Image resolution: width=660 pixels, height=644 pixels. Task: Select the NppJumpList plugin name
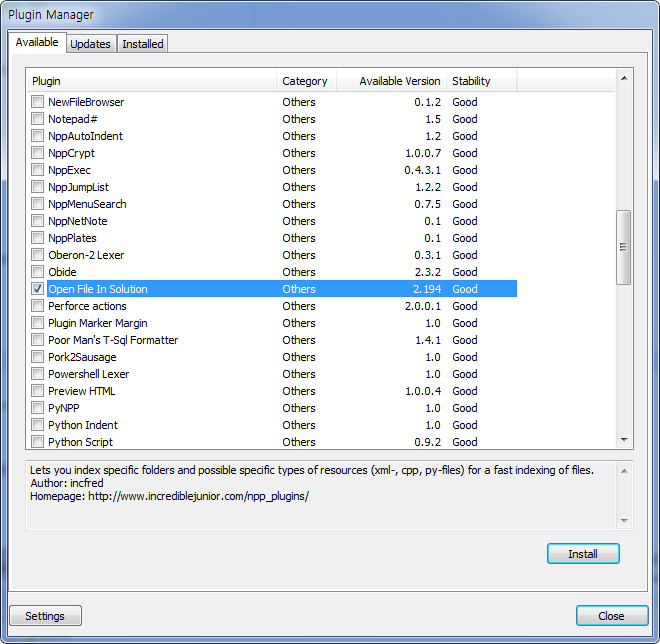click(78, 187)
